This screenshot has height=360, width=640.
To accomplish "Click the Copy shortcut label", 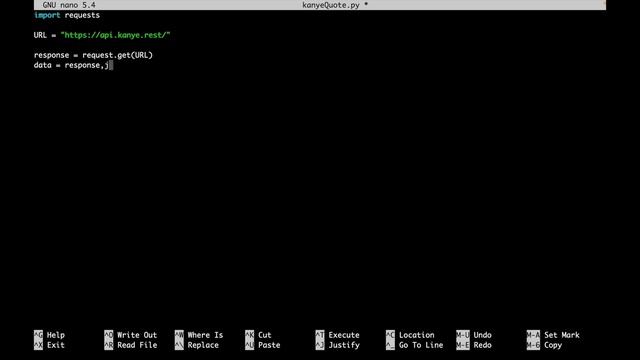I will (553, 345).
